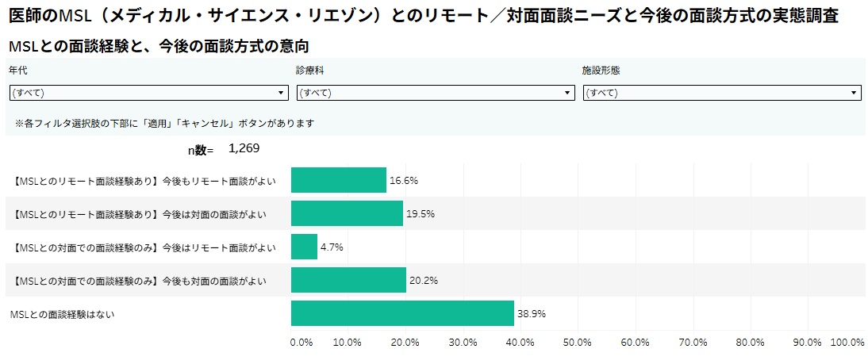Click the subtitle MSLとの面談経験と、今後の面談方式の意向
Screen dimensions: 868x364
158,47
